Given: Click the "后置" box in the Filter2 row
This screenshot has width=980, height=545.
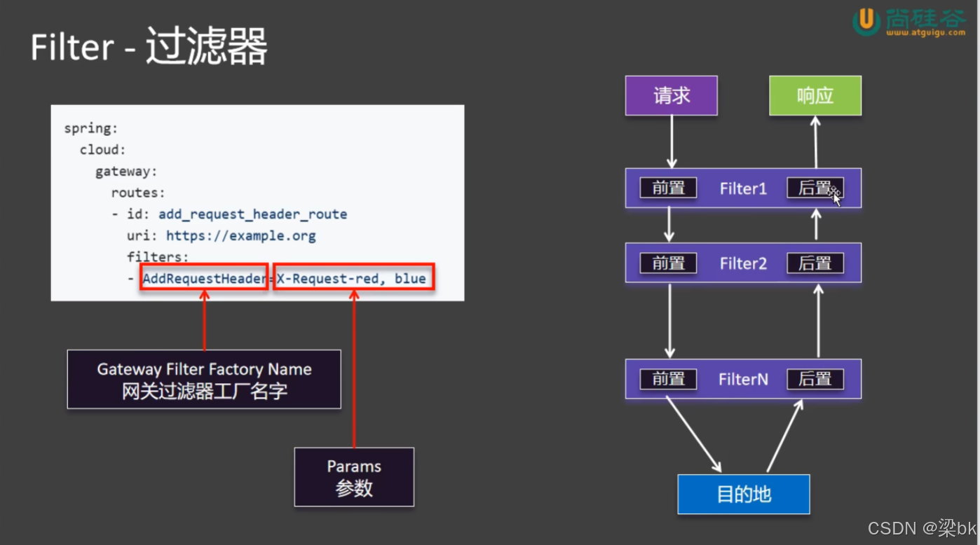Looking at the screenshot, I should (815, 263).
